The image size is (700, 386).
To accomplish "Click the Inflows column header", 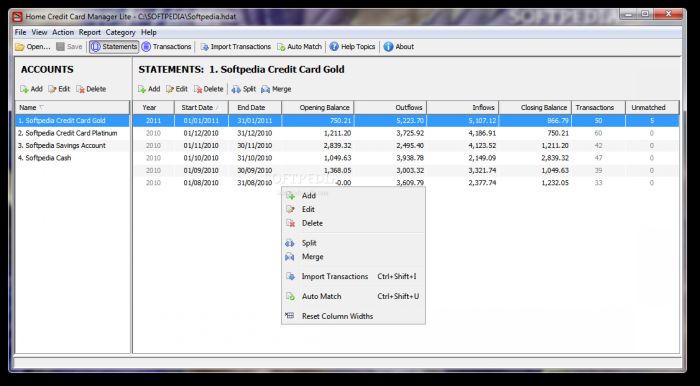I will click(463, 108).
